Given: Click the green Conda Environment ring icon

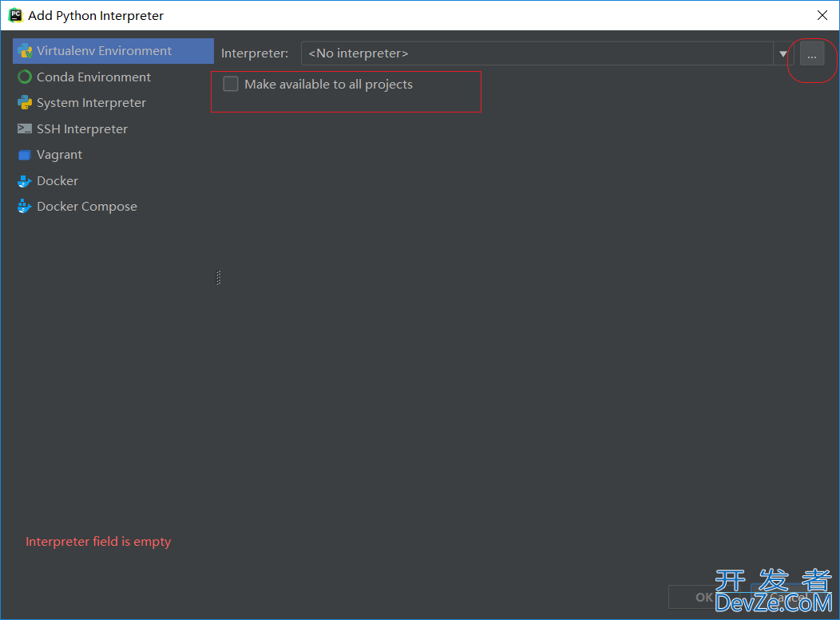Looking at the screenshot, I should 25,77.
